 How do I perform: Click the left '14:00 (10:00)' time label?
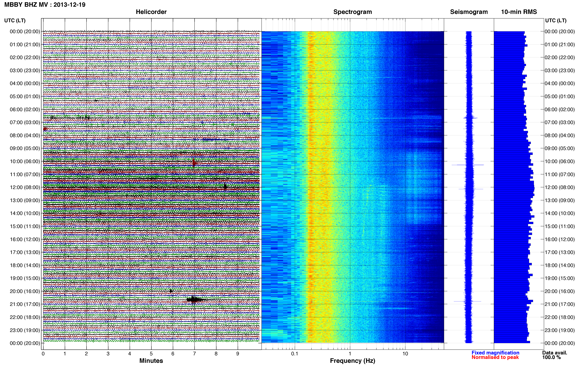(x=25, y=213)
